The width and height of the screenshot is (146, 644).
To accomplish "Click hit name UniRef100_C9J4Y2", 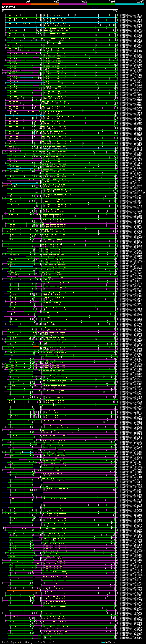I will click(x=131, y=238).
